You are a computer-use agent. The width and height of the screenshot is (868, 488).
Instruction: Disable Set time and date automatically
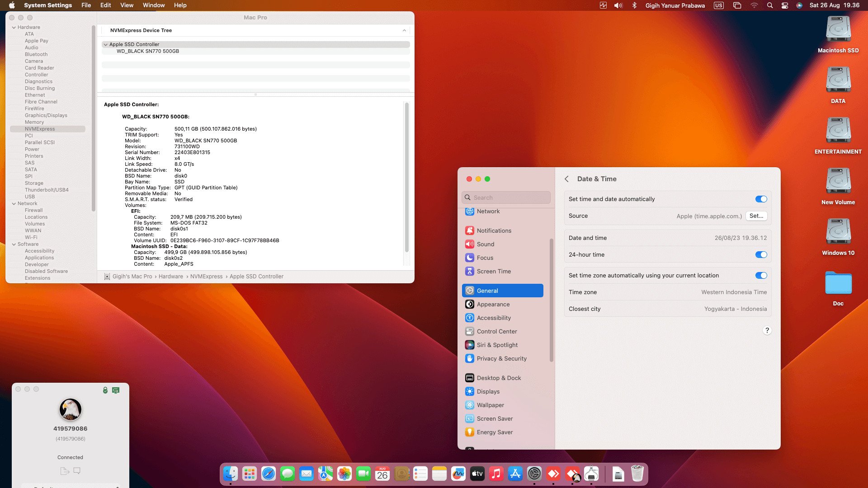pyautogui.click(x=761, y=199)
